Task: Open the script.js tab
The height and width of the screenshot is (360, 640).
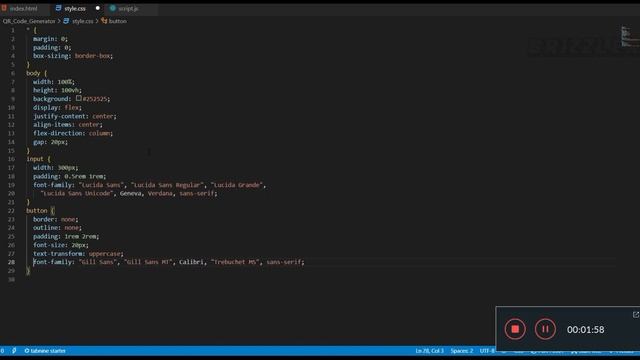Action: coord(129,9)
